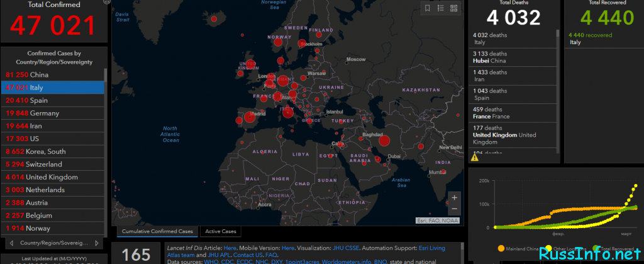This screenshot has height=264, width=644.
Task: Open the Mobile Version Here link
Action: pos(287,248)
